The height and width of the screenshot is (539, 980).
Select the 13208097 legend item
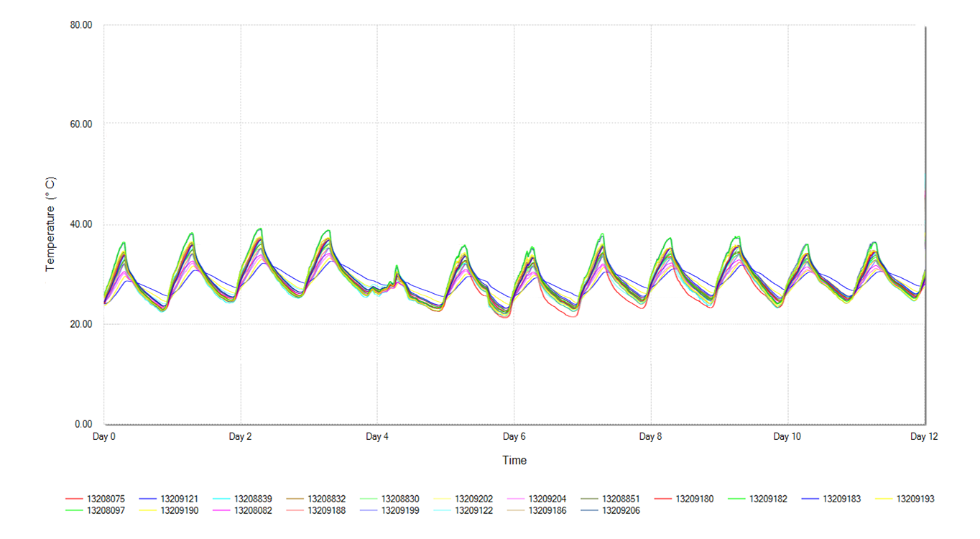pyautogui.click(x=106, y=511)
